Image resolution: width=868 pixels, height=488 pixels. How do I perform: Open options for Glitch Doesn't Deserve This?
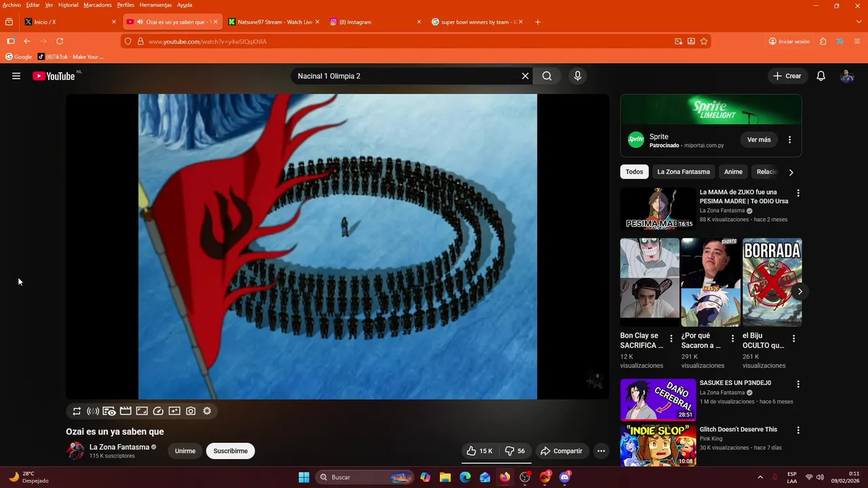798,430
